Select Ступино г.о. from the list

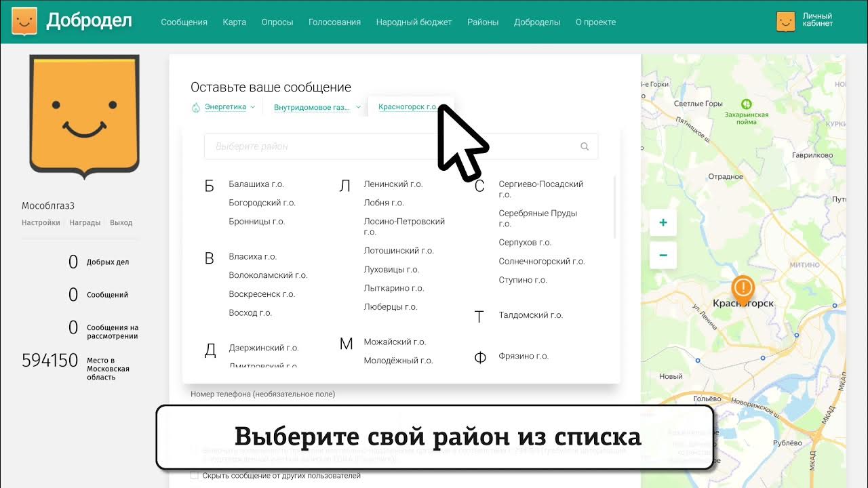523,280
